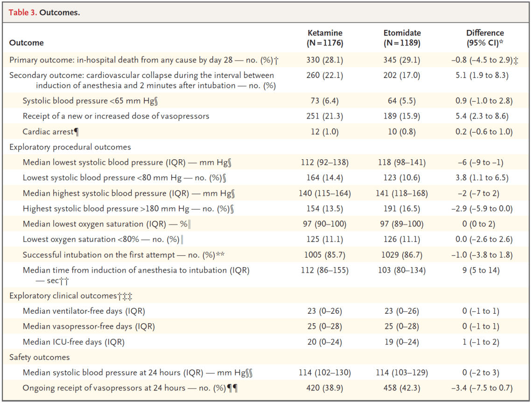
Task: Click the Outcome column header
Action: (27, 43)
